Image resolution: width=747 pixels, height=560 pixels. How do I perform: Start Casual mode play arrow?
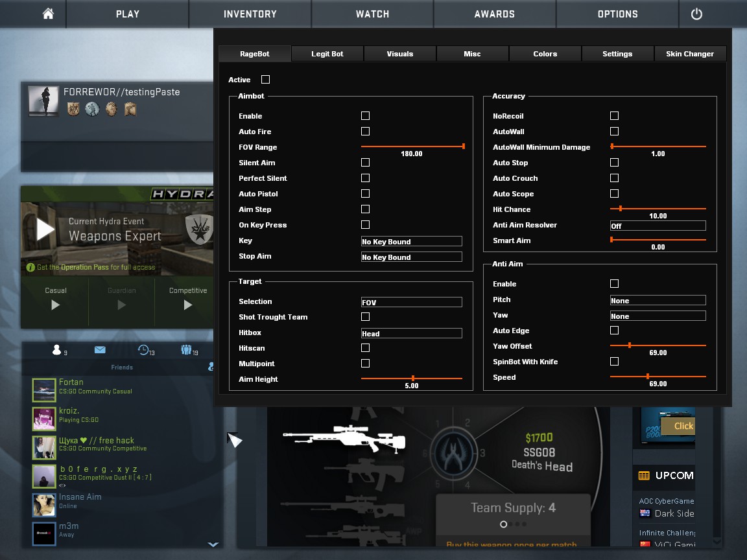click(x=55, y=305)
